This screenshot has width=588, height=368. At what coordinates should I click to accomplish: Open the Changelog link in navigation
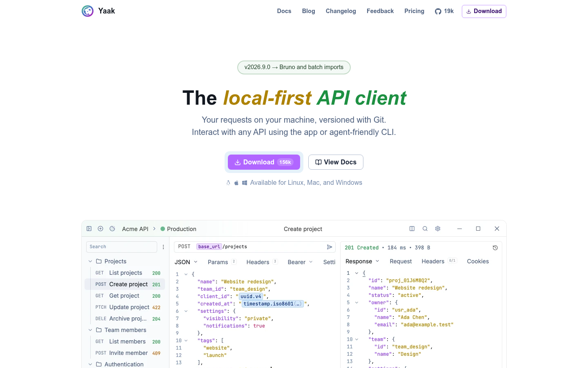click(341, 11)
